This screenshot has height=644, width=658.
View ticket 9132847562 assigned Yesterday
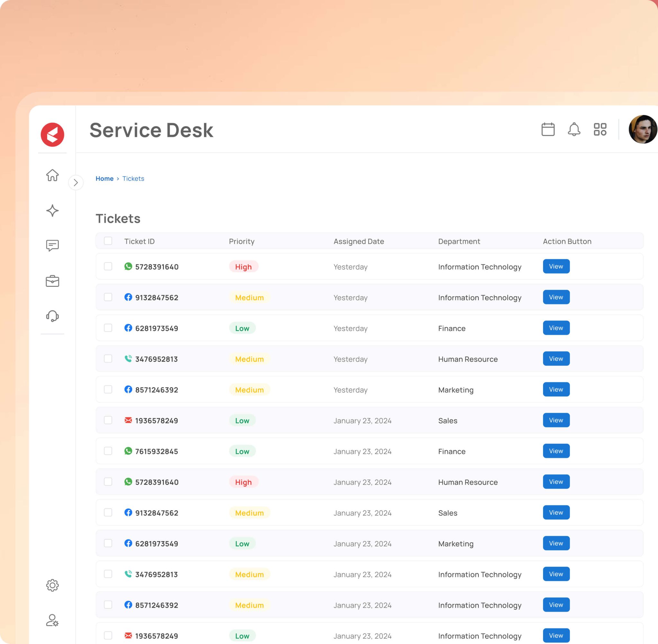click(556, 297)
